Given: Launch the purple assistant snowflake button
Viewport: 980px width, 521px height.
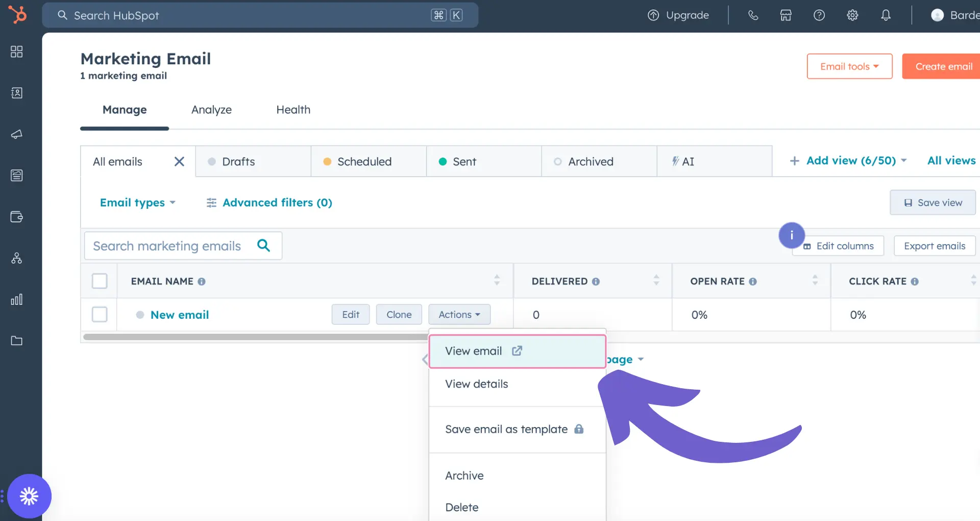Looking at the screenshot, I should [29, 496].
